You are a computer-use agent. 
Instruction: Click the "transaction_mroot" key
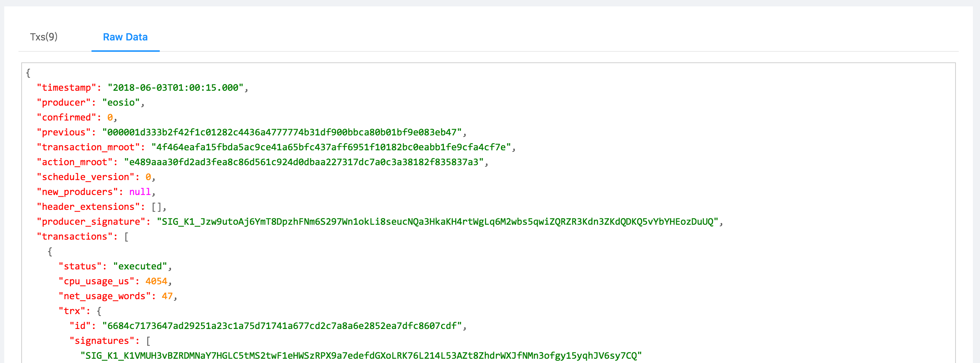[x=88, y=147]
